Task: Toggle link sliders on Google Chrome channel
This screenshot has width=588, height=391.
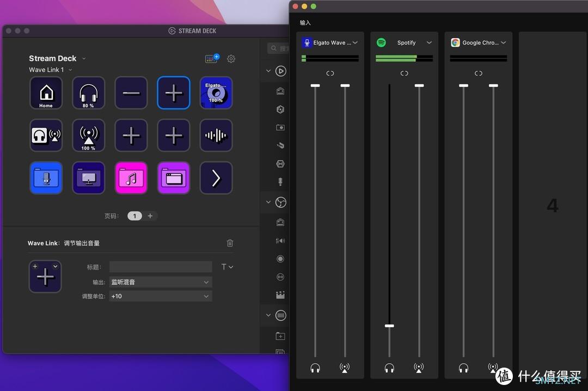Action: (x=479, y=73)
